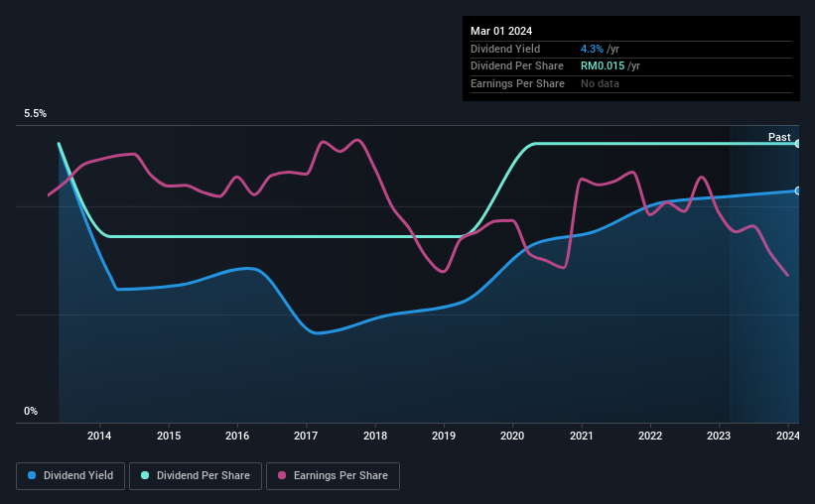Toggle the Earnings Per Share legend button

coord(334,475)
